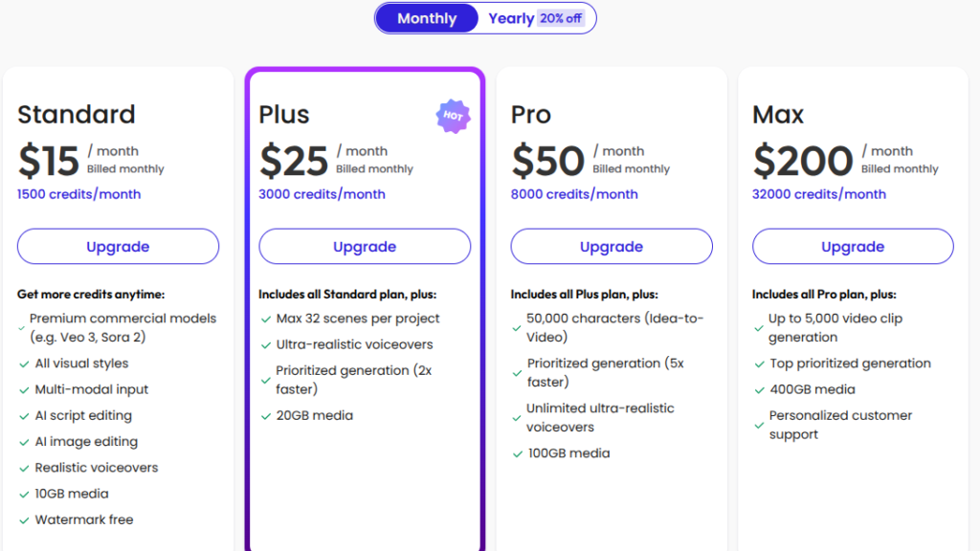Click checkmark beside 100GB media
The width and height of the screenshot is (980, 551).
pyautogui.click(x=517, y=453)
